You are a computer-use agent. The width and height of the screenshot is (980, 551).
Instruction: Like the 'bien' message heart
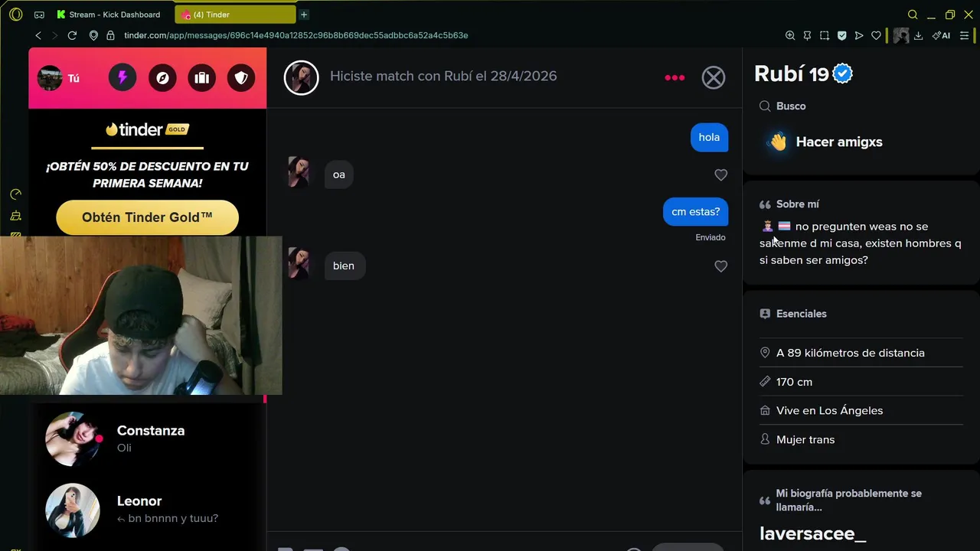click(x=720, y=266)
